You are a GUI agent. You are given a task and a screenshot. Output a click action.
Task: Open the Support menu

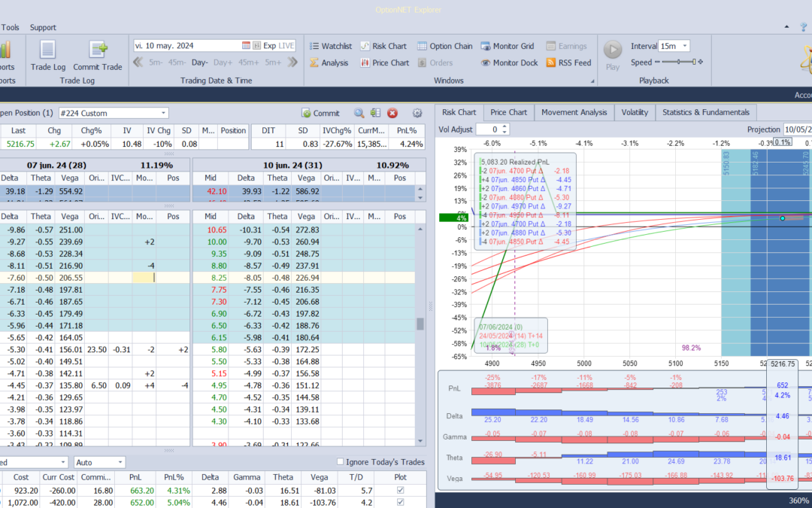[x=43, y=28]
